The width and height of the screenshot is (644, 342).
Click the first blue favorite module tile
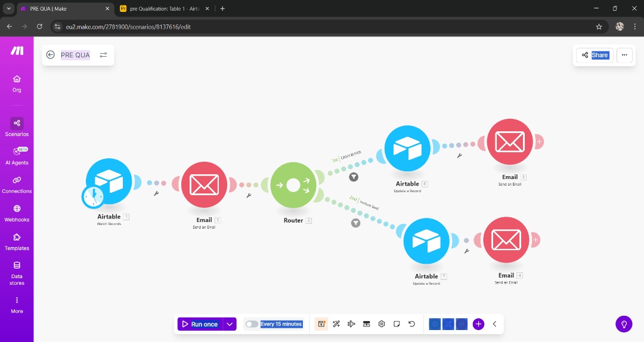(x=435, y=324)
